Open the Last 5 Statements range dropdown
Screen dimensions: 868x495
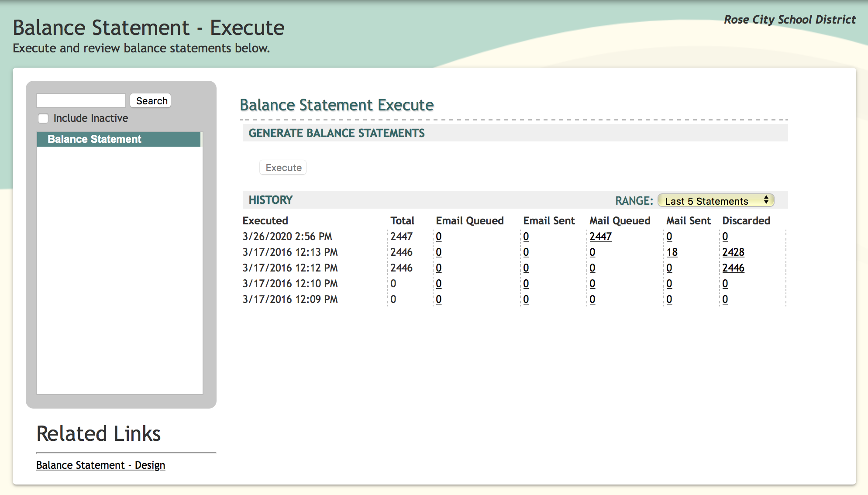[715, 201]
